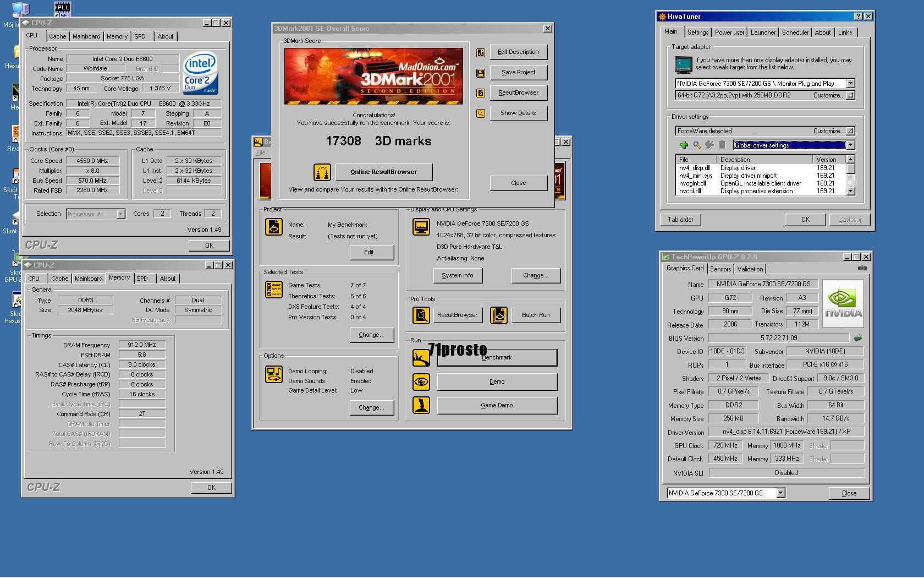Click the Version column header in RivaTuner
The width and height of the screenshot is (924, 578).
(829, 160)
